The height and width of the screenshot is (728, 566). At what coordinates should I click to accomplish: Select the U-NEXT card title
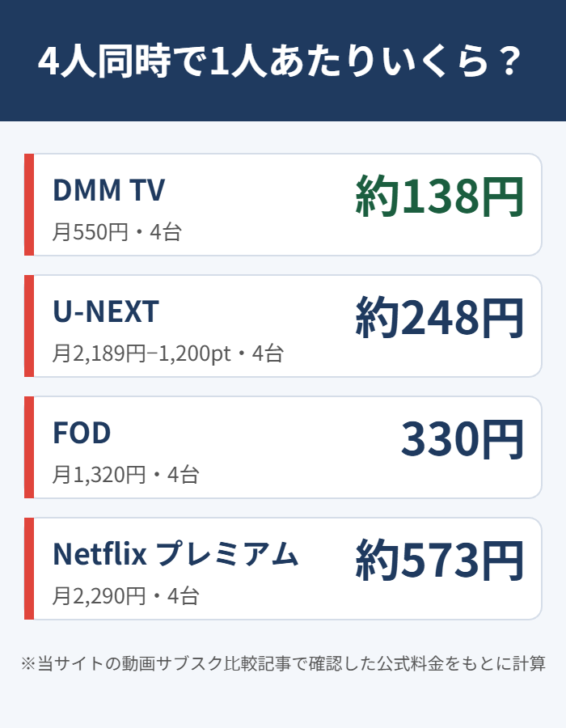point(106,311)
